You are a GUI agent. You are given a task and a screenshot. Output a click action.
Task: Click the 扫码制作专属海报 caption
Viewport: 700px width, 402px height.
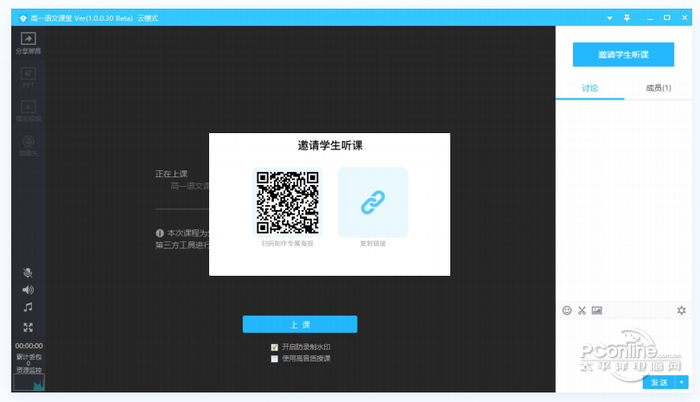287,243
